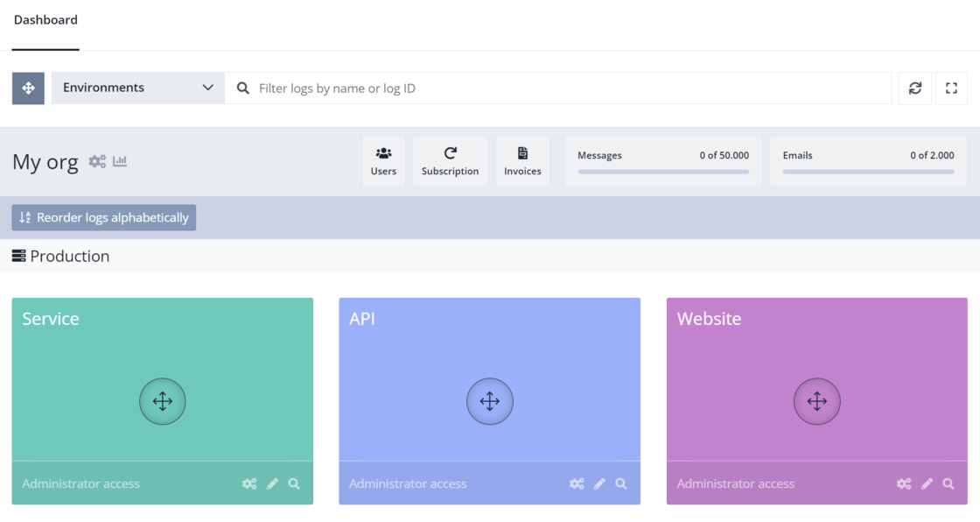This screenshot has width=980, height=522.
Task: Click the Production environment heading
Action: click(x=60, y=256)
